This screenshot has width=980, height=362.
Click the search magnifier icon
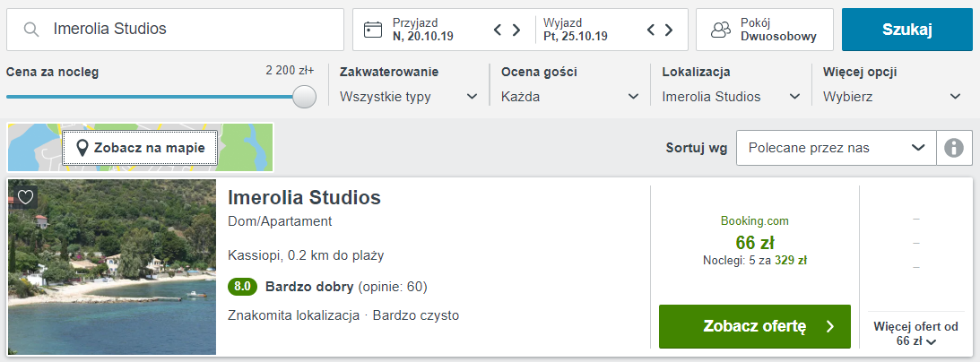pos(31,30)
